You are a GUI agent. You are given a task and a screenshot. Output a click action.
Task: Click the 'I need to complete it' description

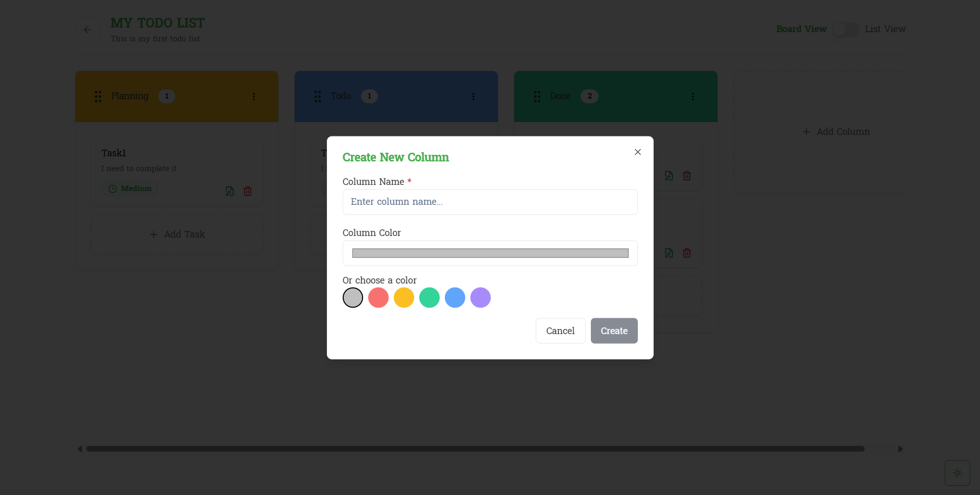pos(139,169)
